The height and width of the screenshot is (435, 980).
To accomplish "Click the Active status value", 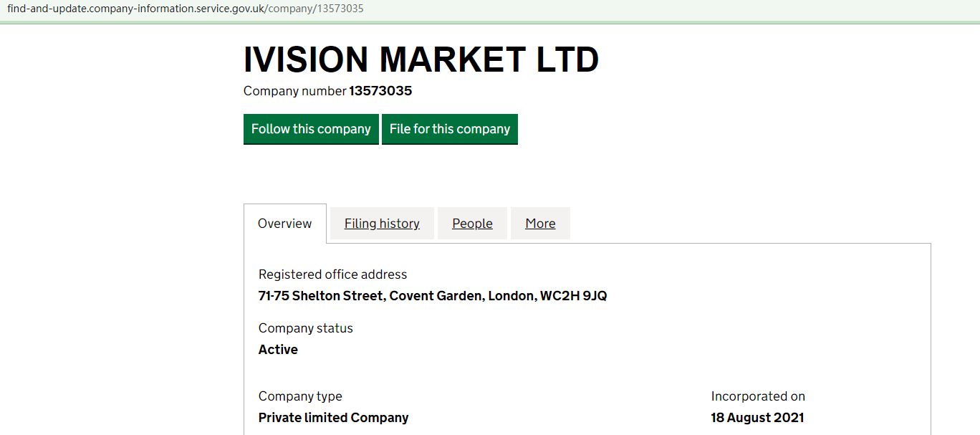I will click(x=278, y=350).
